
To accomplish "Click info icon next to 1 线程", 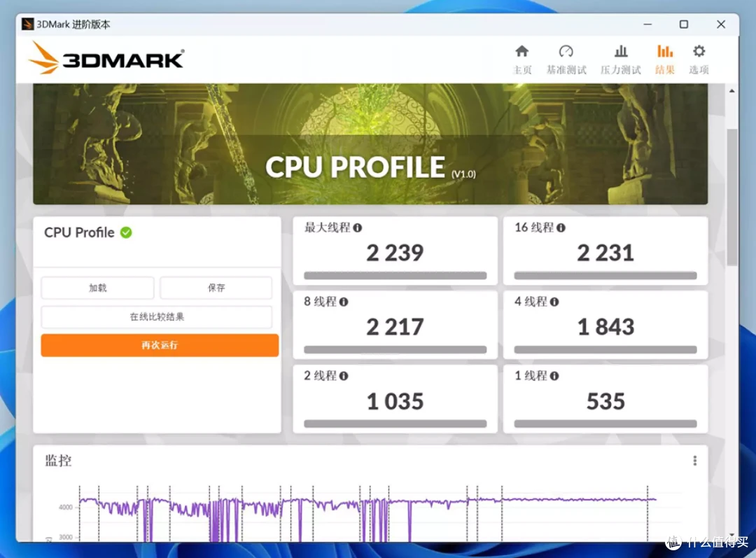I will point(554,376).
